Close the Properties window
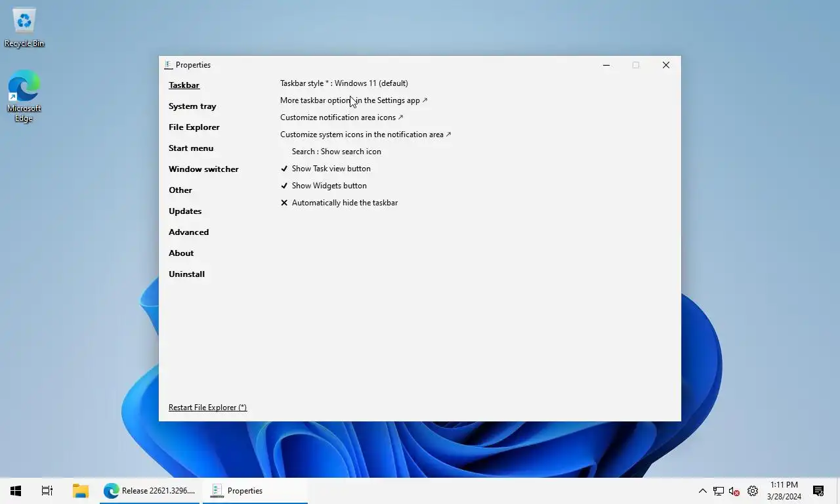This screenshot has height=504, width=840. (666, 65)
